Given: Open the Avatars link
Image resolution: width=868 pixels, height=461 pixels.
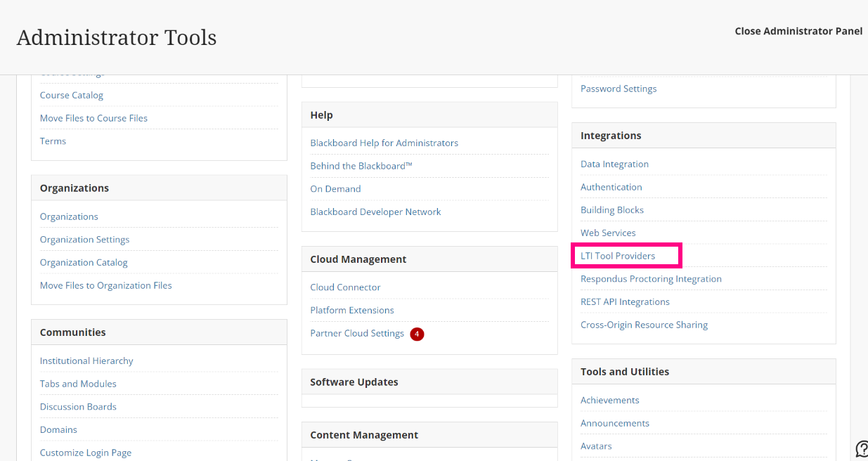Looking at the screenshot, I should tap(596, 446).
